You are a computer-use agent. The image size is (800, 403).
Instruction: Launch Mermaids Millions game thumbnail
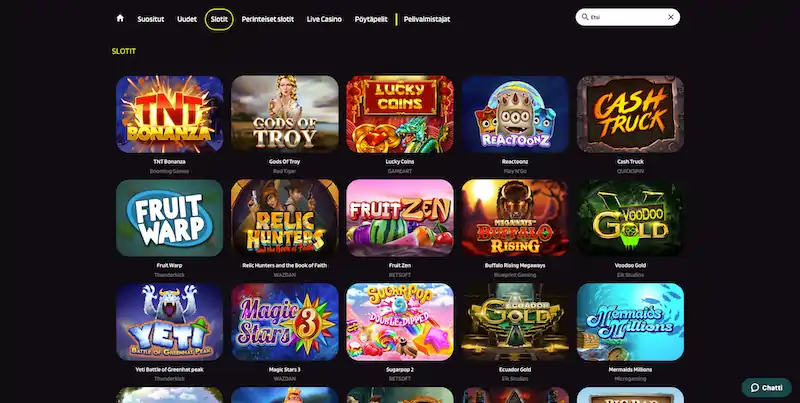(630, 322)
